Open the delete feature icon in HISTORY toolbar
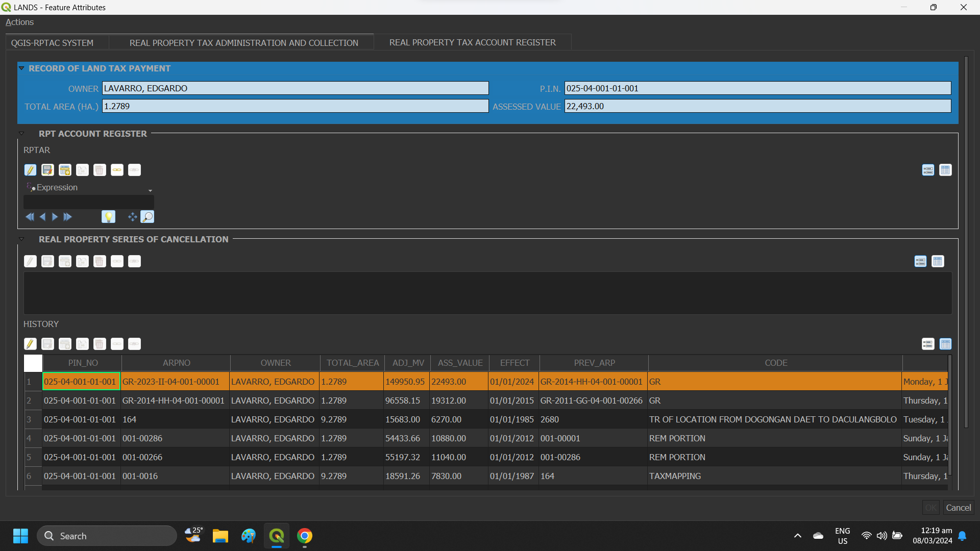980x551 pixels. [100, 344]
